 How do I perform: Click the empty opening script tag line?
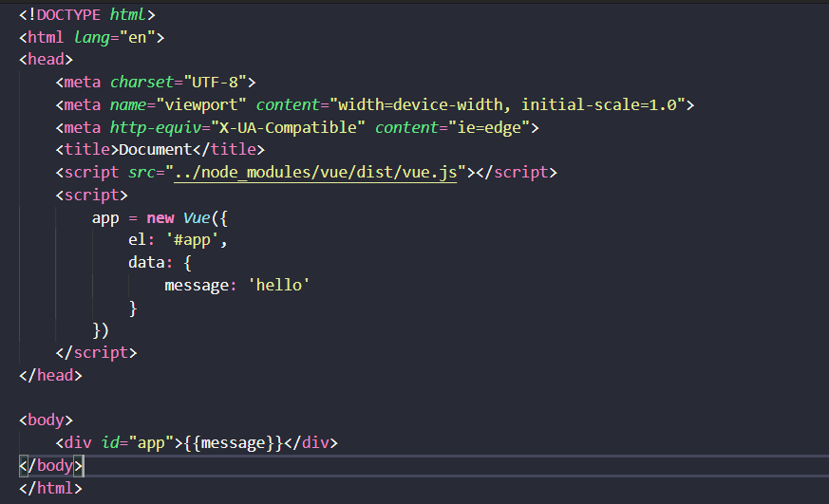91,196
